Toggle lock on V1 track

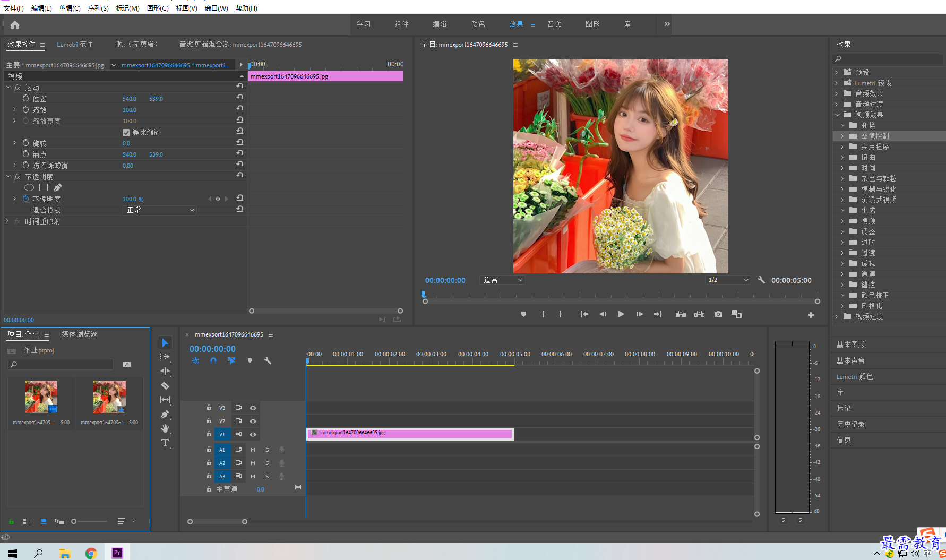pyautogui.click(x=209, y=434)
